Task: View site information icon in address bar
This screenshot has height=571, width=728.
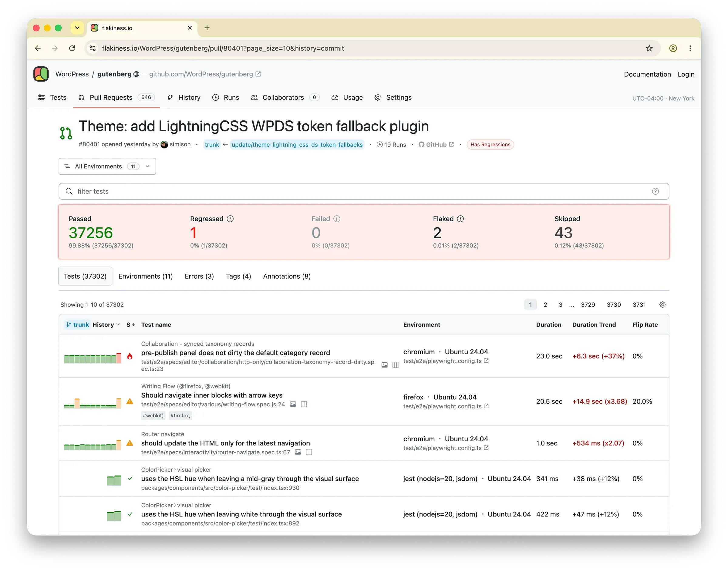Action: click(x=93, y=48)
